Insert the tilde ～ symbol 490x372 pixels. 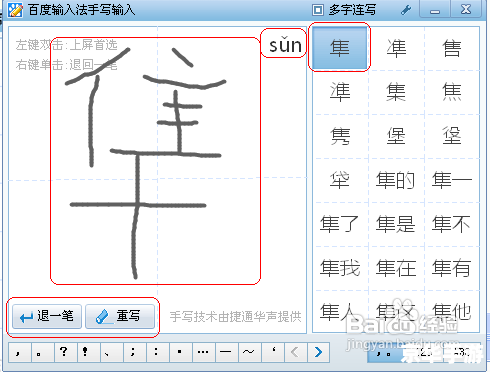coord(250,352)
